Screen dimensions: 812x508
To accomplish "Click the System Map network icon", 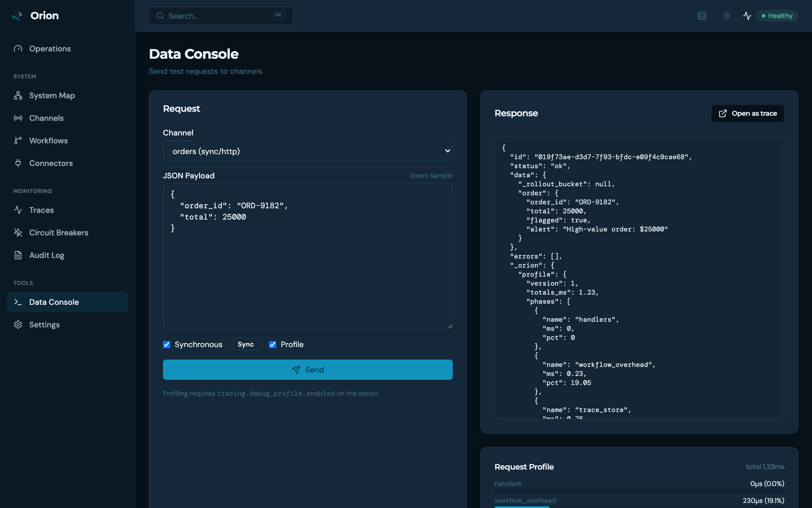I will pyautogui.click(x=18, y=95).
